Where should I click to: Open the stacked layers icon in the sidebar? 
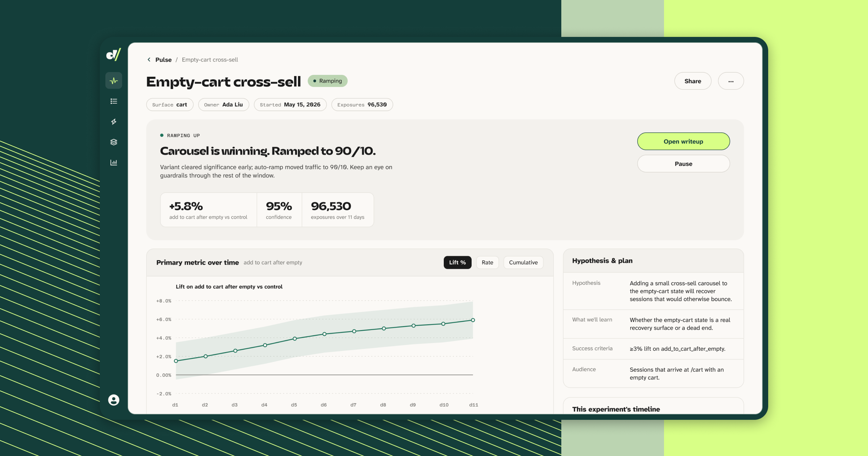[x=114, y=142]
